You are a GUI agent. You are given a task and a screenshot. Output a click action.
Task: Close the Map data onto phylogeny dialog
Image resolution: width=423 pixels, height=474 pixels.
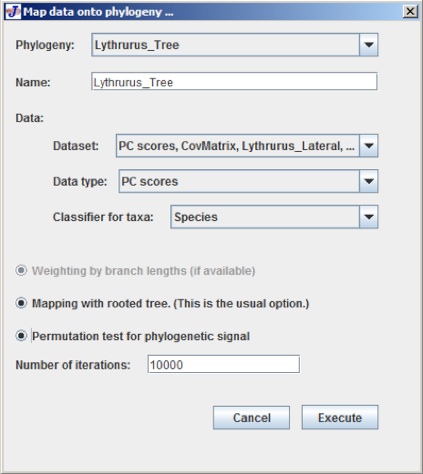click(x=410, y=11)
